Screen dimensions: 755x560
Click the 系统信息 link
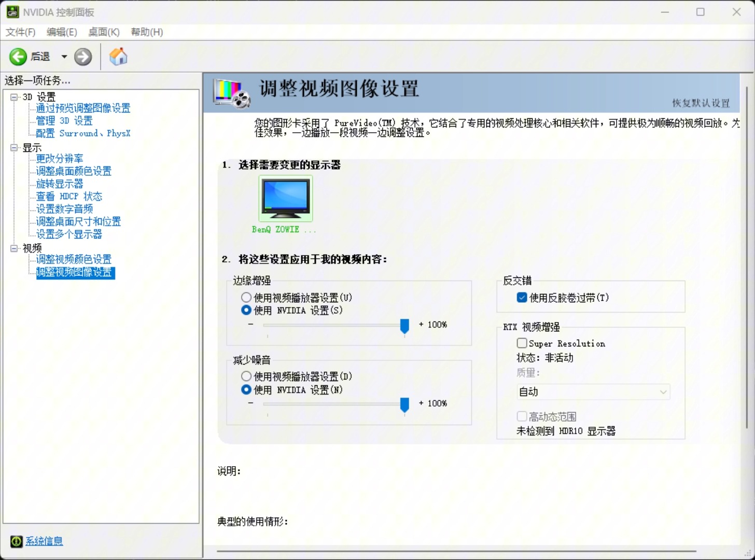(44, 541)
